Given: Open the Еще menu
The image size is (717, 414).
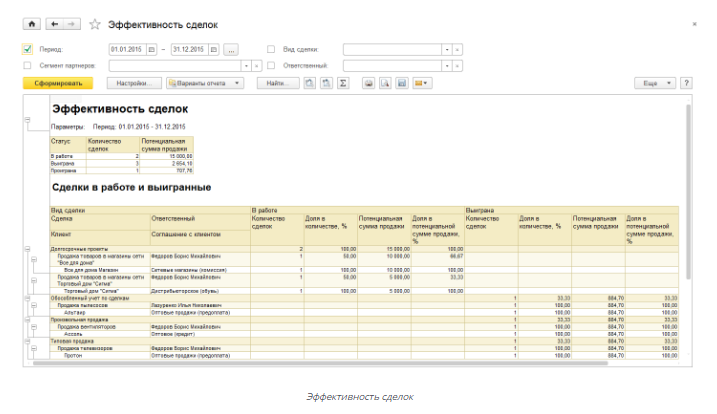Looking at the screenshot, I should pyautogui.click(x=655, y=83).
